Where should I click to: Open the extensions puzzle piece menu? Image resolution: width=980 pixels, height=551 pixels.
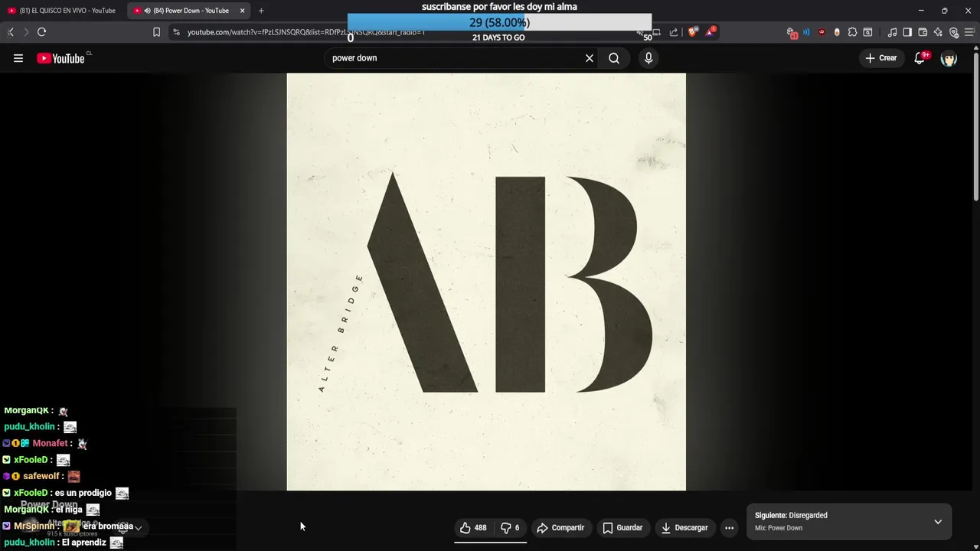pos(852,32)
